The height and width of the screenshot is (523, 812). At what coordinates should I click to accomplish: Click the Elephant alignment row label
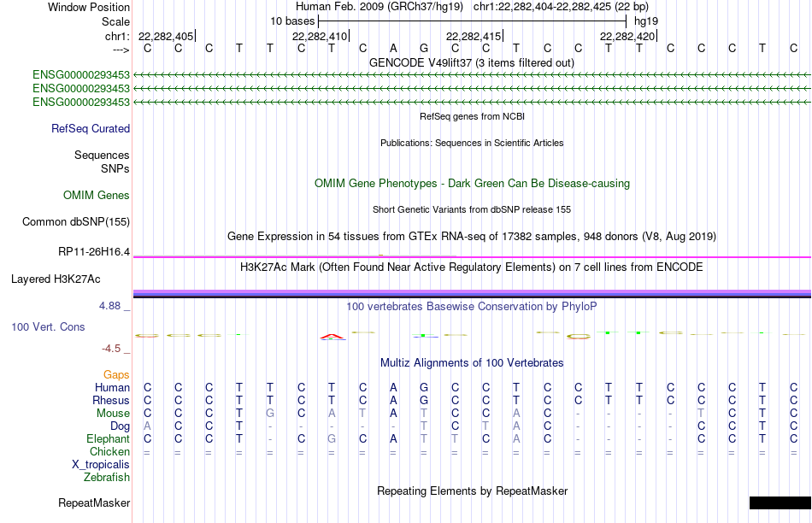[108, 438]
